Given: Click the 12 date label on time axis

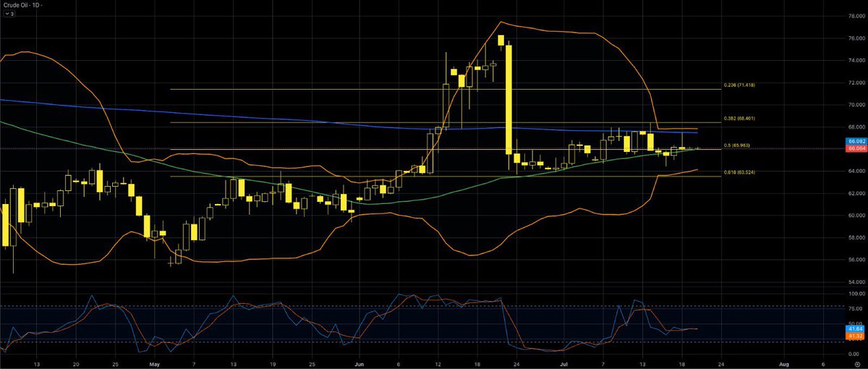Looking at the screenshot, I should (438, 364).
